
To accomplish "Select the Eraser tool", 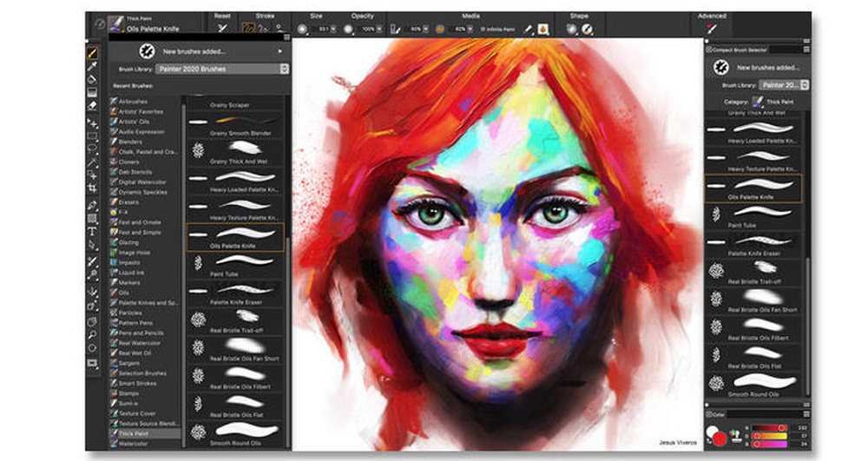I will [x=93, y=105].
